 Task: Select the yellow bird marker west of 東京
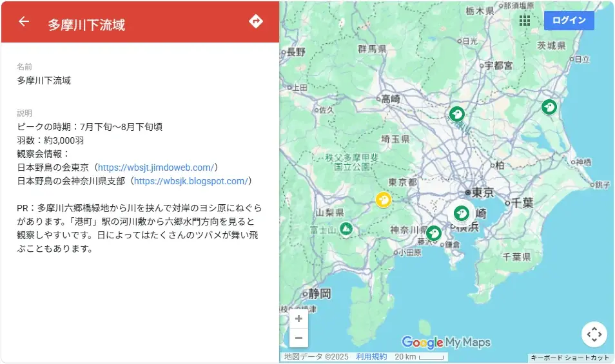(384, 200)
